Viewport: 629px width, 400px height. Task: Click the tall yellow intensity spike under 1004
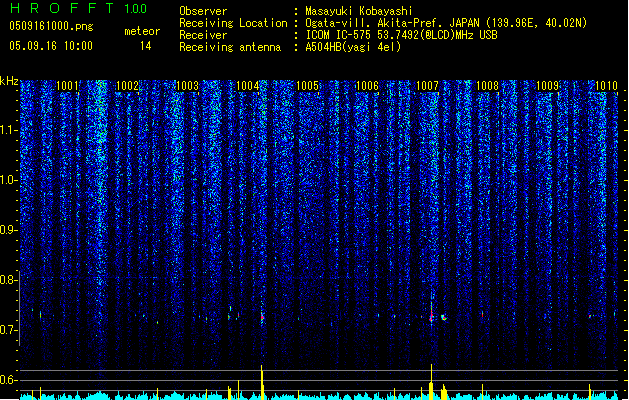262,382
